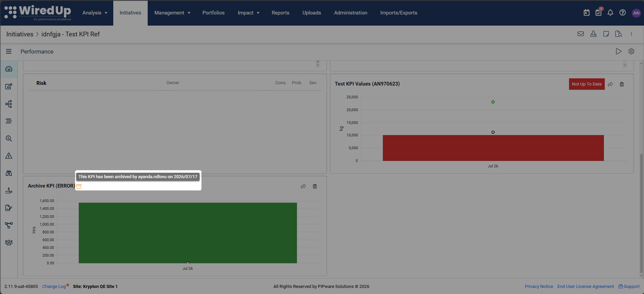The height and width of the screenshot is (294, 644).
Task: Share the Archive KPI chart
Action: pos(303,186)
